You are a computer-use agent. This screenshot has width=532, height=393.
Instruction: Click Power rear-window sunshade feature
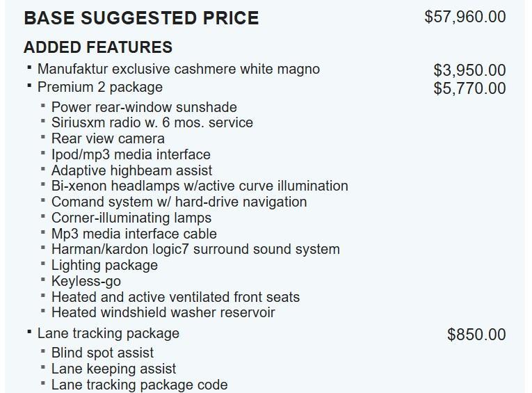pyautogui.click(x=144, y=107)
